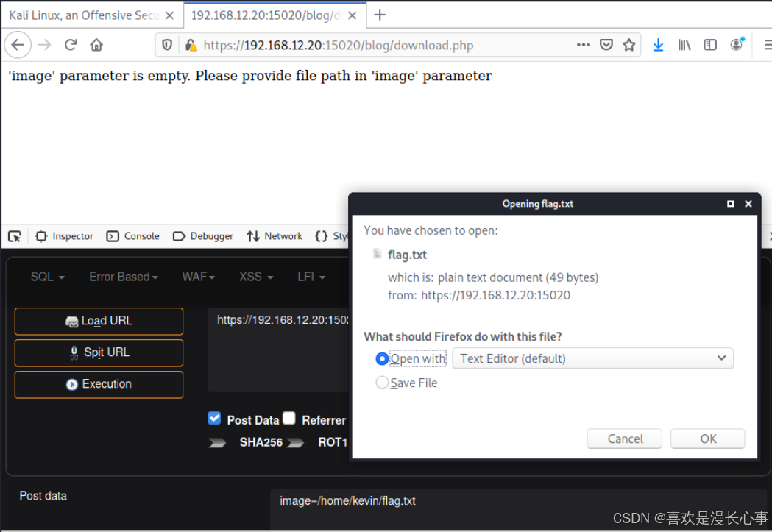The image size is (772, 532).
Task: Open the Firefox account avatar icon
Action: pyautogui.click(x=737, y=44)
